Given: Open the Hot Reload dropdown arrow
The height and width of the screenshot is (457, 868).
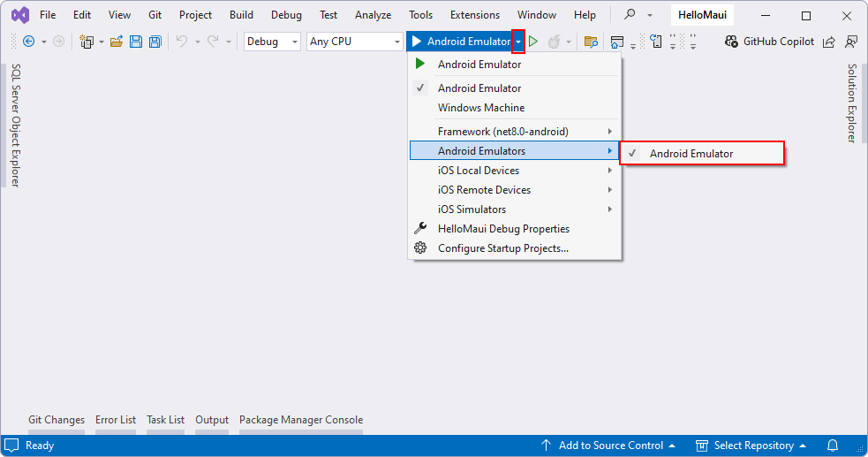Looking at the screenshot, I should click(x=569, y=42).
